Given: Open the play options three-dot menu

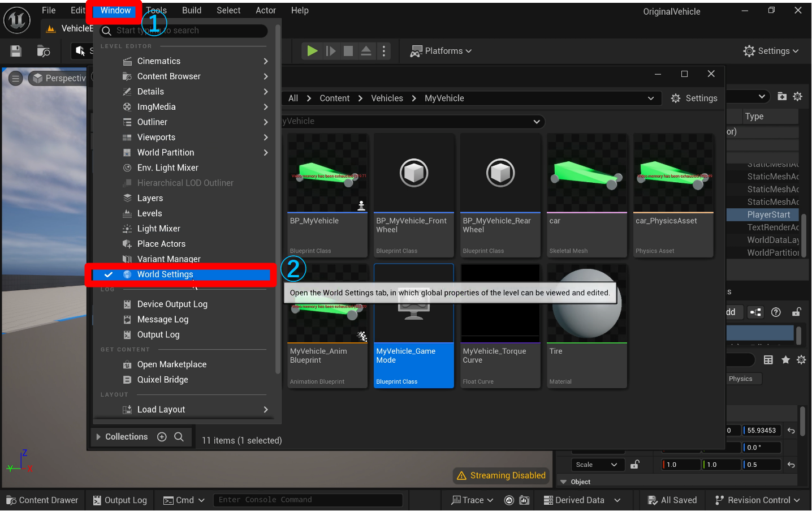Looking at the screenshot, I should click(384, 51).
